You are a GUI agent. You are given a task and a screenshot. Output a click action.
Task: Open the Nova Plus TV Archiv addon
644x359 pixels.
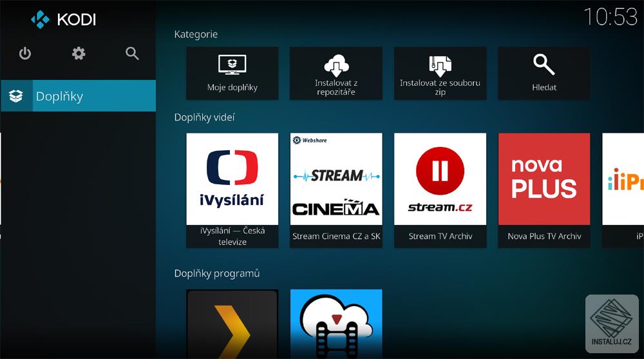click(544, 190)
